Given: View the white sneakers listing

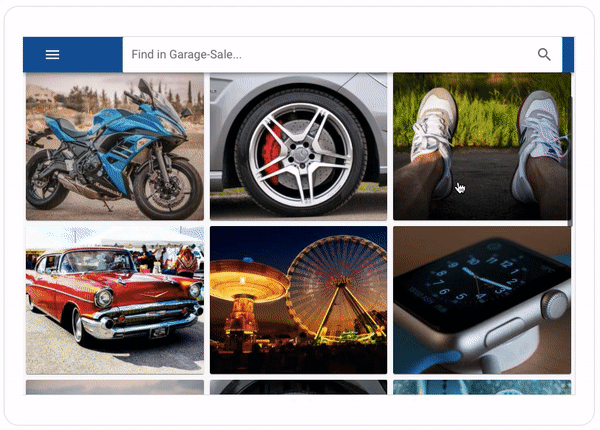Looking at the screenshot, I should click(482, 147).
